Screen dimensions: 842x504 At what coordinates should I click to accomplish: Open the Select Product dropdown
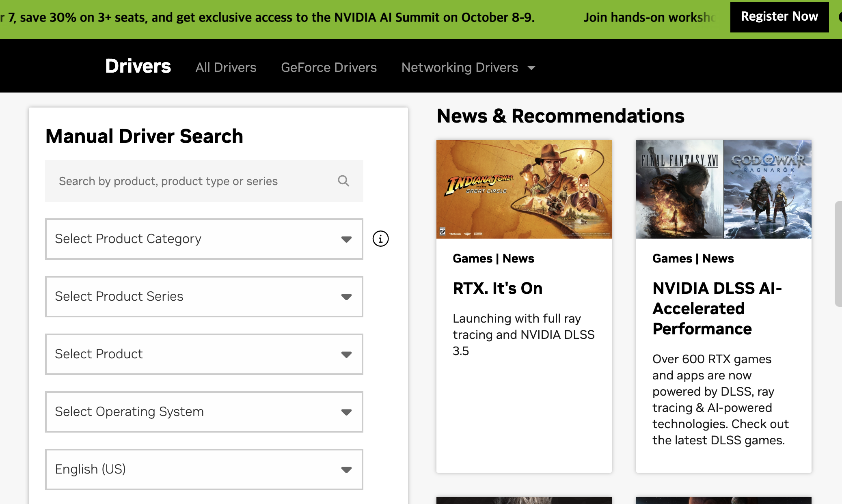click(x=204, y=354)
